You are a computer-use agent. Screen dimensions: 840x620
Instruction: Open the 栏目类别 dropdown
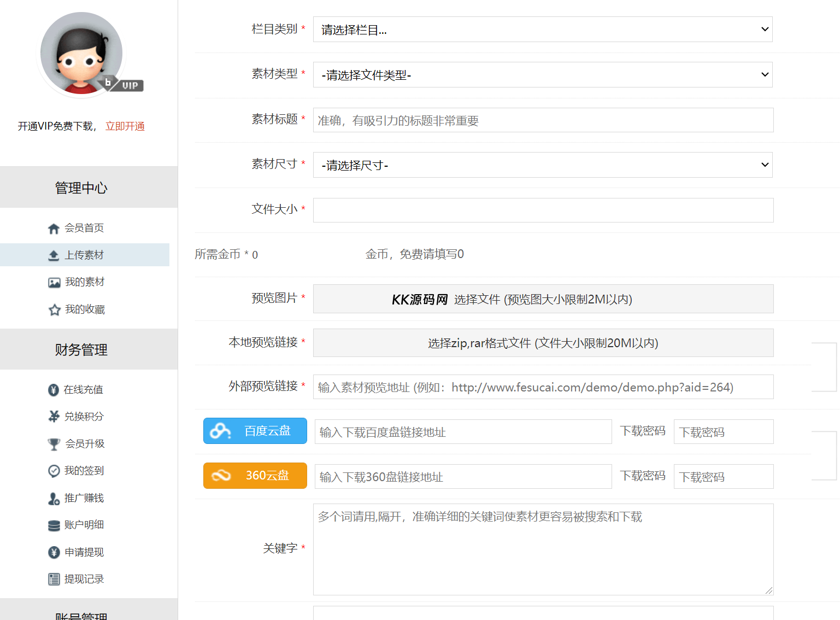[x=543, y=30]
